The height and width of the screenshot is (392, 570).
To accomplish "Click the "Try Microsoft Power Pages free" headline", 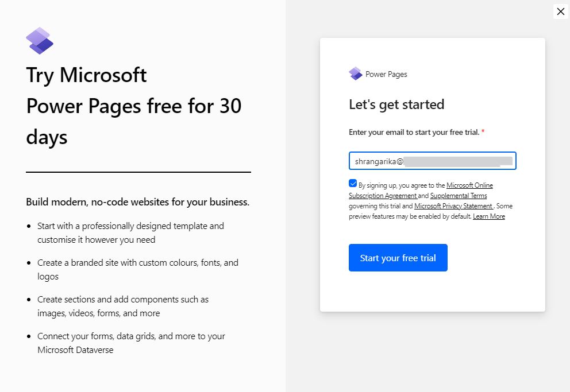I will click(133, 106).
